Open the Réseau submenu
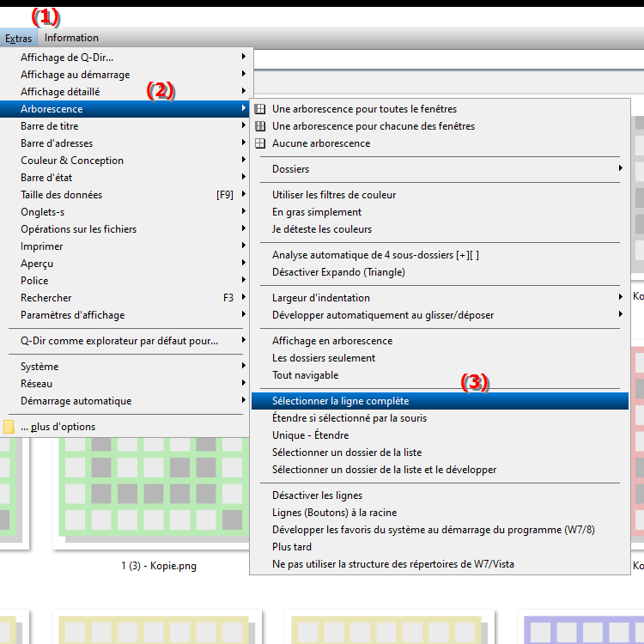The height and width of the screenshot is (644, 644). (x=125, y=384)
